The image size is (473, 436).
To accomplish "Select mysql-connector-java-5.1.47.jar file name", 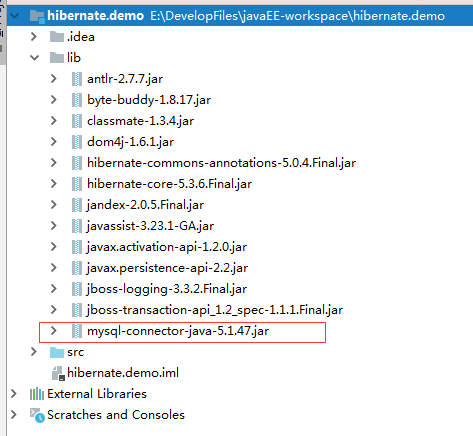I will tap(178, 331).
